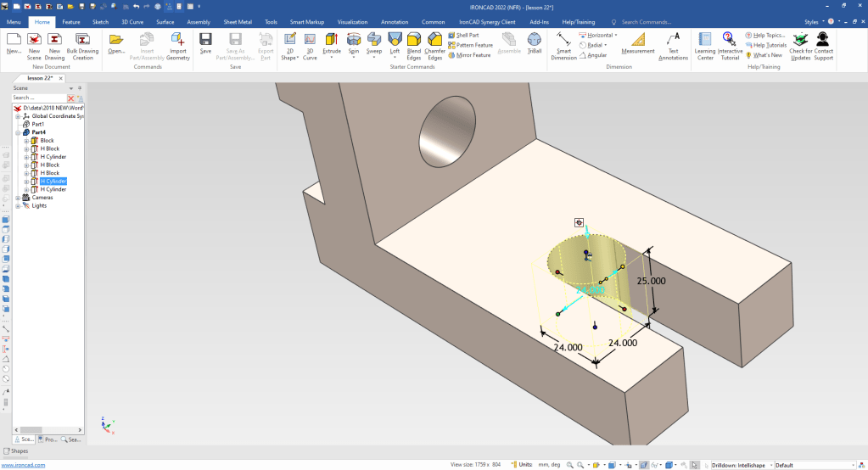Pin the Scene panel with auto-hide toggle
Viewport: 868px width, 470px height.
(x=80, y=87)
